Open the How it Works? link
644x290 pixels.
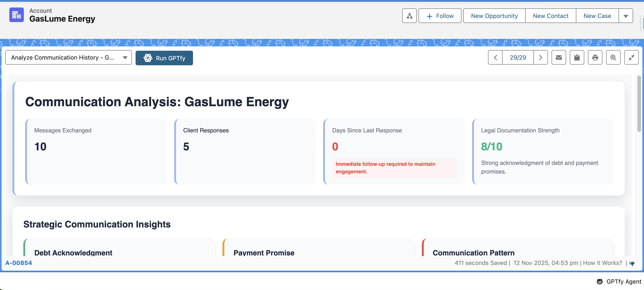point(602,263)
